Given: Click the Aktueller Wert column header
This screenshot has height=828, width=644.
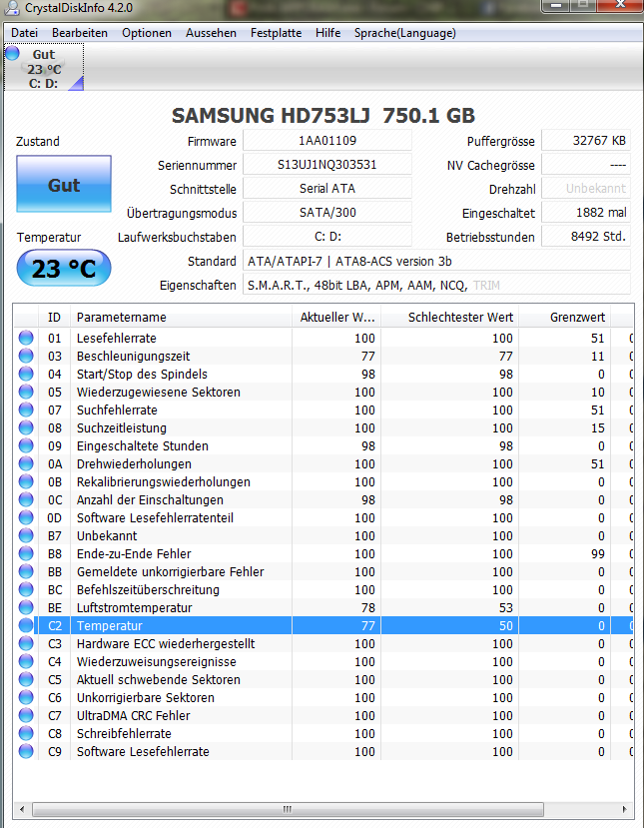Looking at the screenshot, I should click(x=336, y=318).
